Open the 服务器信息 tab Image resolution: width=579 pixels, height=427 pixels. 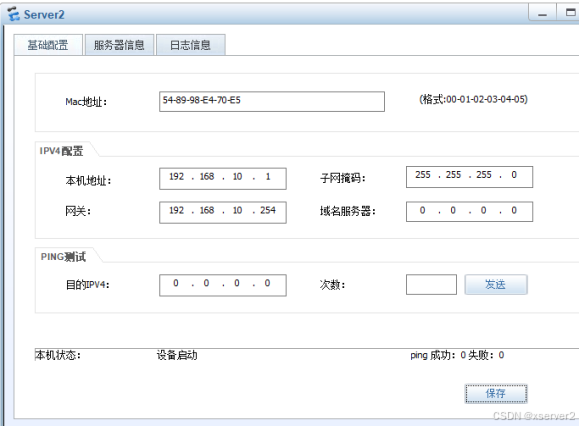(x=119, y=45)
